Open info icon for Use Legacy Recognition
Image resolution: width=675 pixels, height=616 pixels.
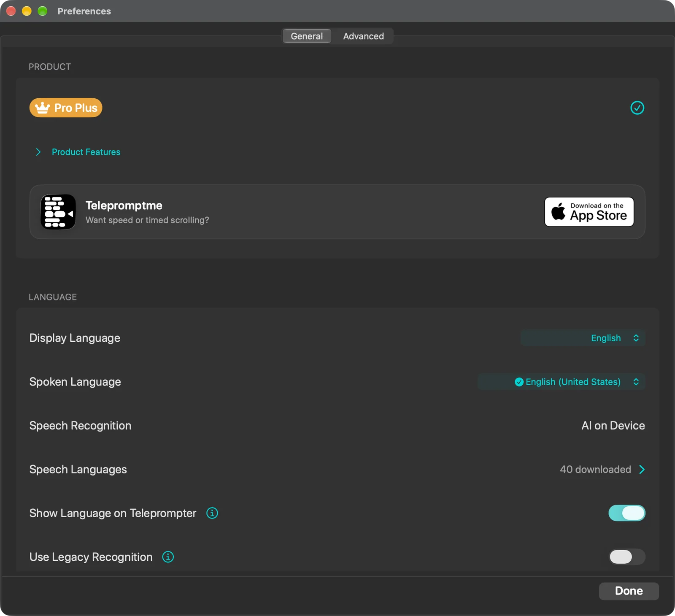(168, 557)
